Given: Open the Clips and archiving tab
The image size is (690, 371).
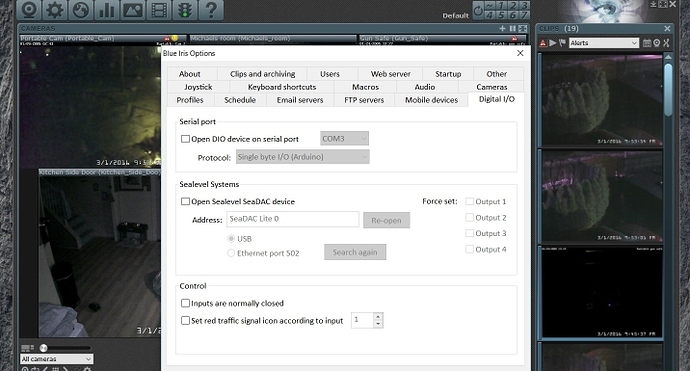Looking at the screenshot, I should tap(263, 74).
